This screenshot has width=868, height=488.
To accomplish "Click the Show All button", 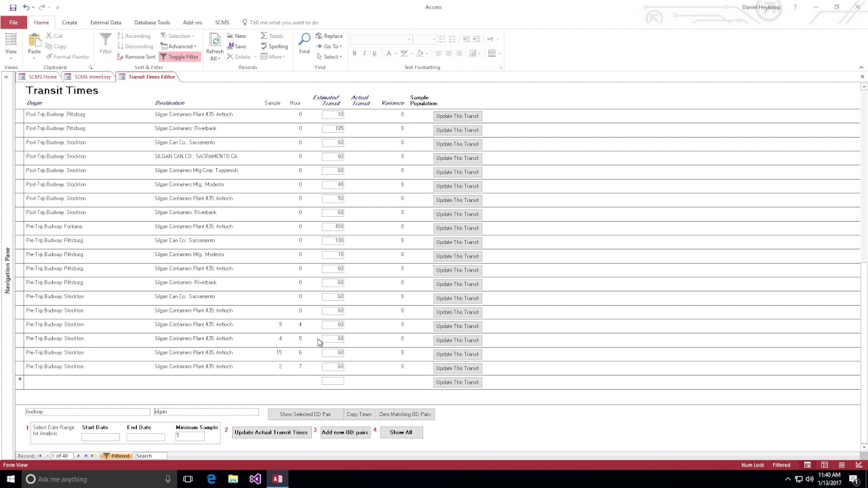I will pyautogui.click(x=401, y=432).
